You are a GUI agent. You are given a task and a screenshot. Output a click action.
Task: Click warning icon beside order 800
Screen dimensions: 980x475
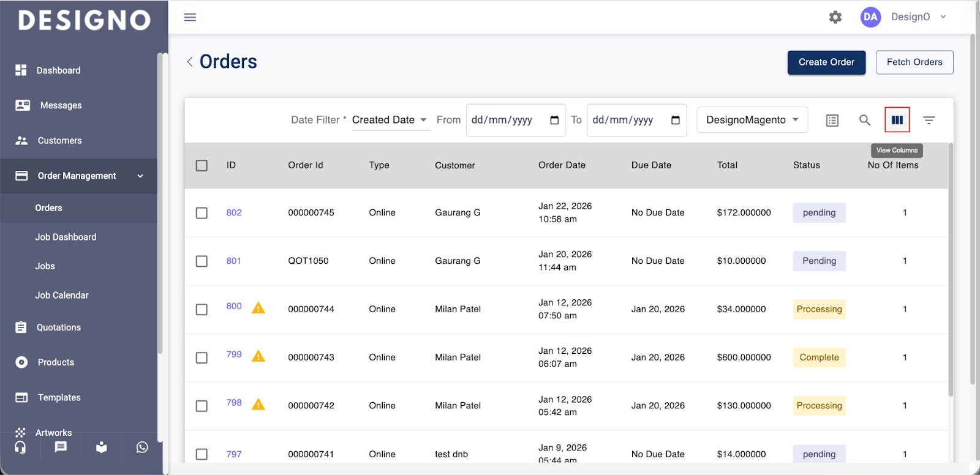(258, 308)
